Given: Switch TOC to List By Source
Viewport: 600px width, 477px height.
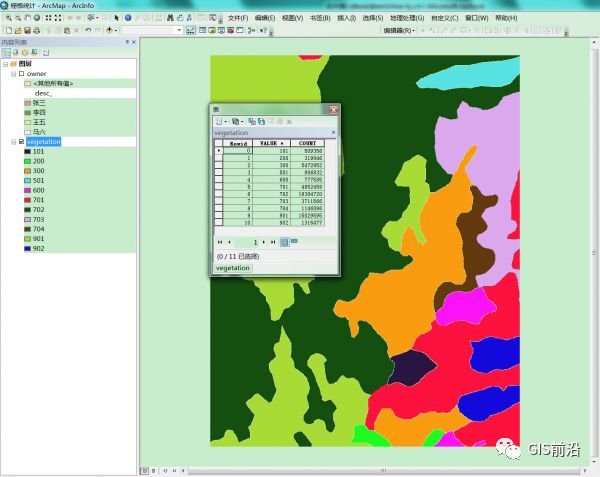Looking at the screenshot, I should (x=15, y=52).
